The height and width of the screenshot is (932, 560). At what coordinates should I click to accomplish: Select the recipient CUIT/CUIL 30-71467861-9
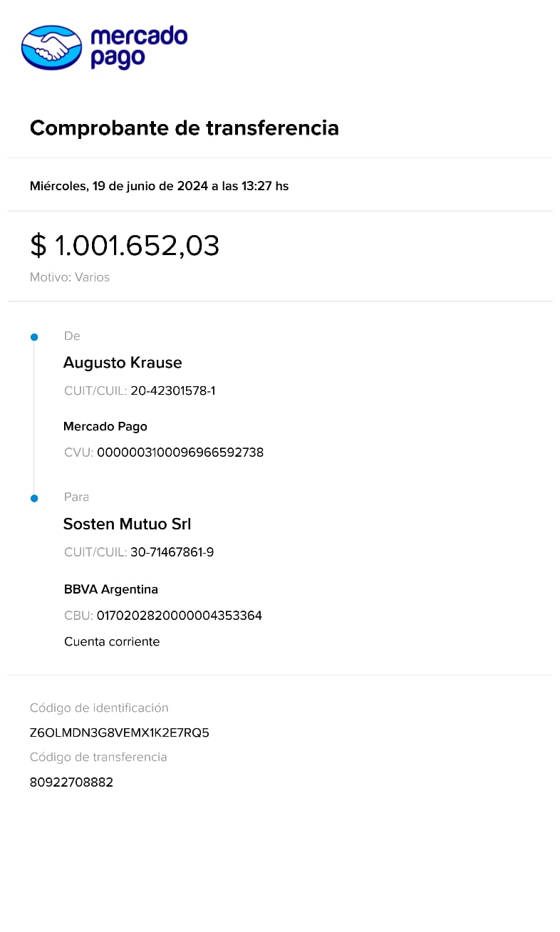[x=172, y=552]
